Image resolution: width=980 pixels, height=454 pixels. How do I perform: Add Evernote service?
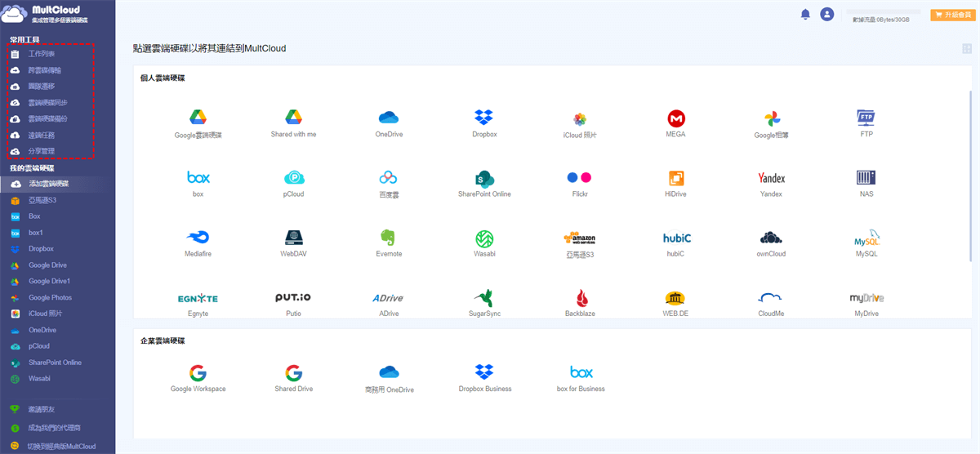tap(389, 243)
